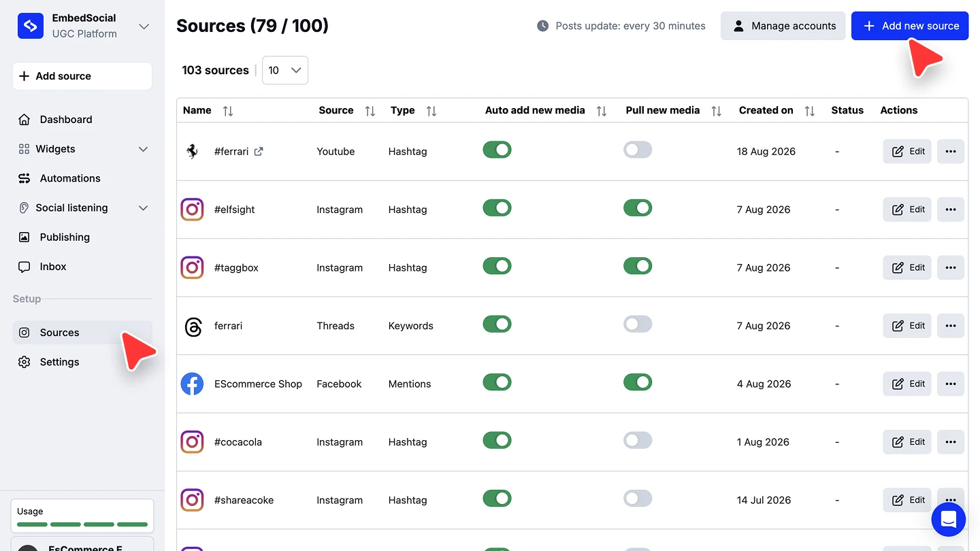Viewport: 980px width, 551px height.
Task: Toggle Auto add new media for #cocacola
Action: tap(497, 441)
